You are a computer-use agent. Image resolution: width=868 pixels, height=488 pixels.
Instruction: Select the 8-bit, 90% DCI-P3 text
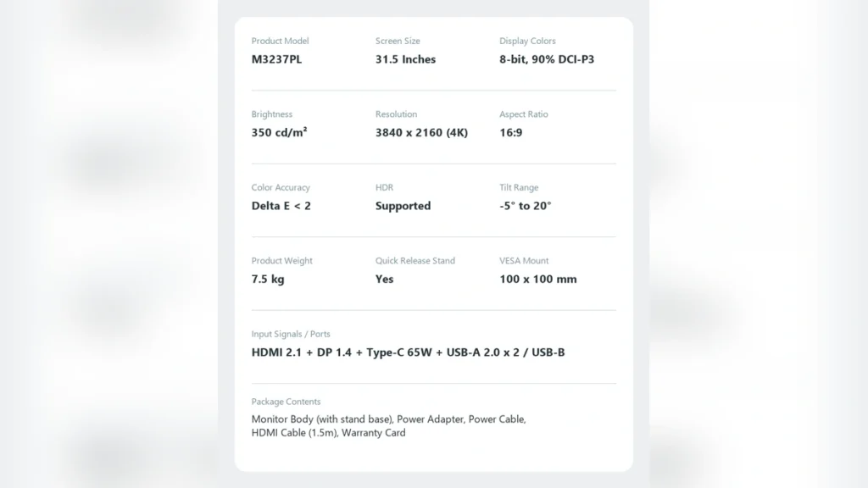[x=547, y=59]
